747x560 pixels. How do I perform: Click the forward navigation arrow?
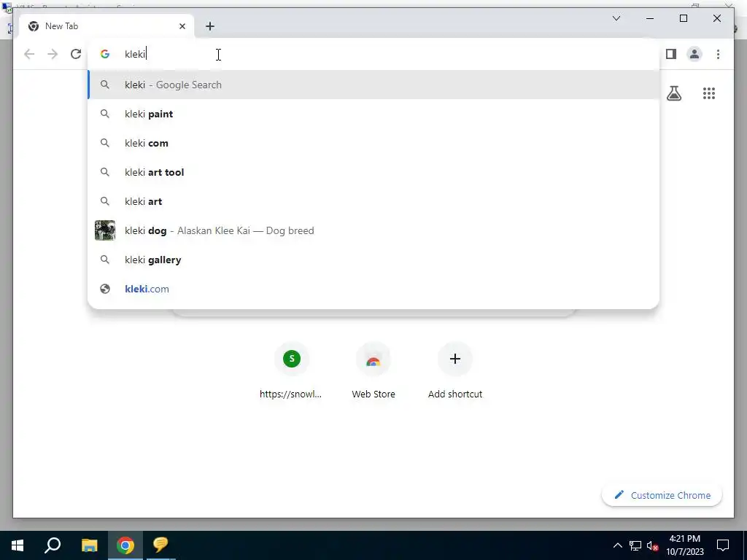click(53, 54)
